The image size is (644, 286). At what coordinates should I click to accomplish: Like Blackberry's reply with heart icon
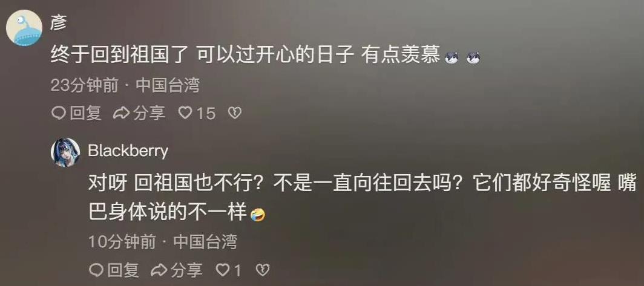click(223, 270)
